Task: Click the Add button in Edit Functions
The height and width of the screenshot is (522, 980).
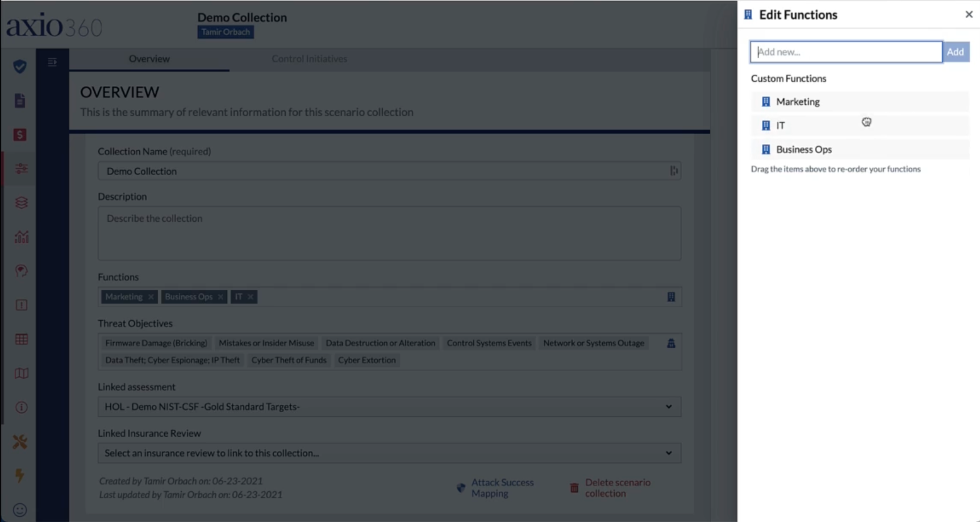Action: tap(956, 52)
